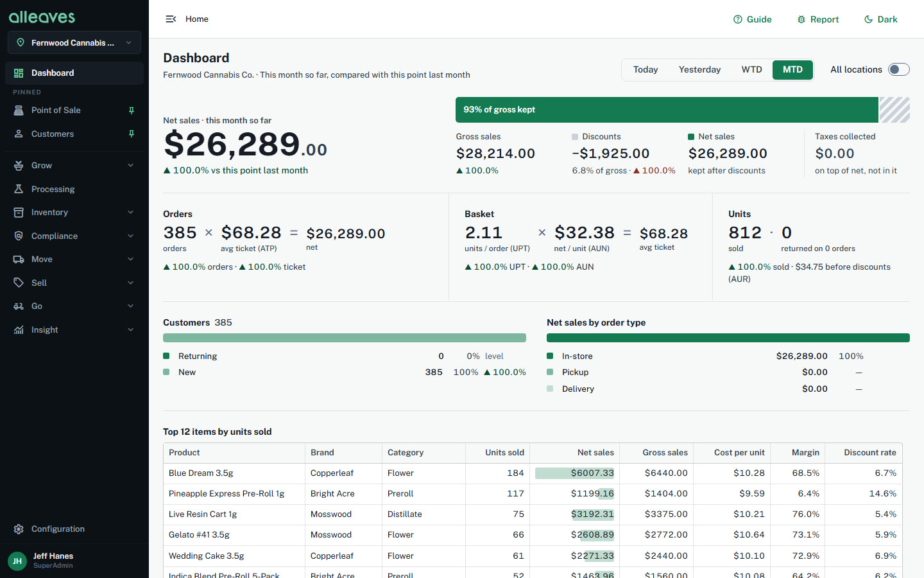Collapse the sidebar menu icon
Viewport: 924px width, 578px height.
point(171,19)
